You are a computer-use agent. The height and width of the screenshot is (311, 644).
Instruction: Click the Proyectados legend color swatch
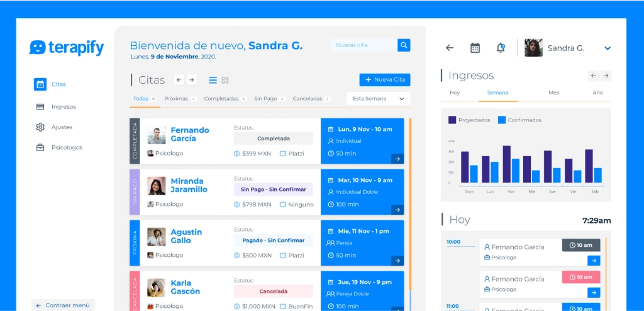452,120
